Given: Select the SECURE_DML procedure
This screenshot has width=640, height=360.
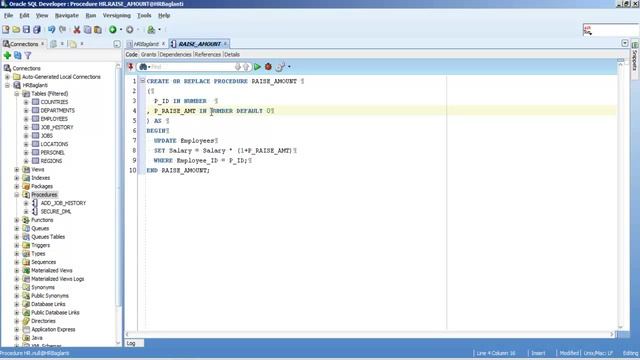Looking at the screenshot, I should [x=56, y=211].
